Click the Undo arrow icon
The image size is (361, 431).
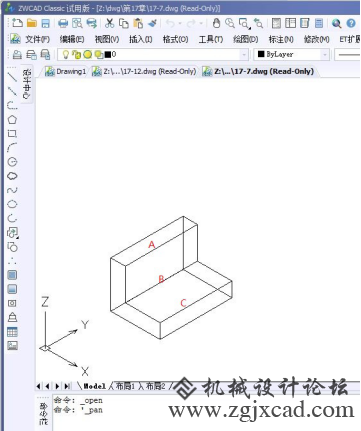pyautogui.click(x=170, y=23)
